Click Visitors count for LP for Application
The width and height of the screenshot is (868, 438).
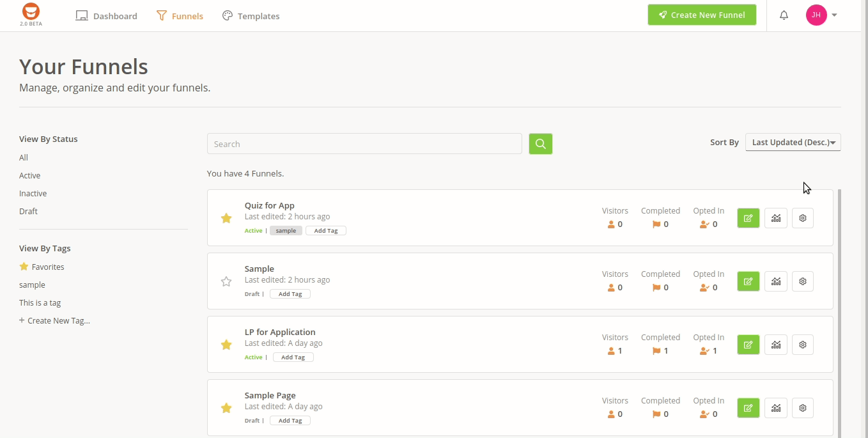pyautogui.click(x=615, y=351)
